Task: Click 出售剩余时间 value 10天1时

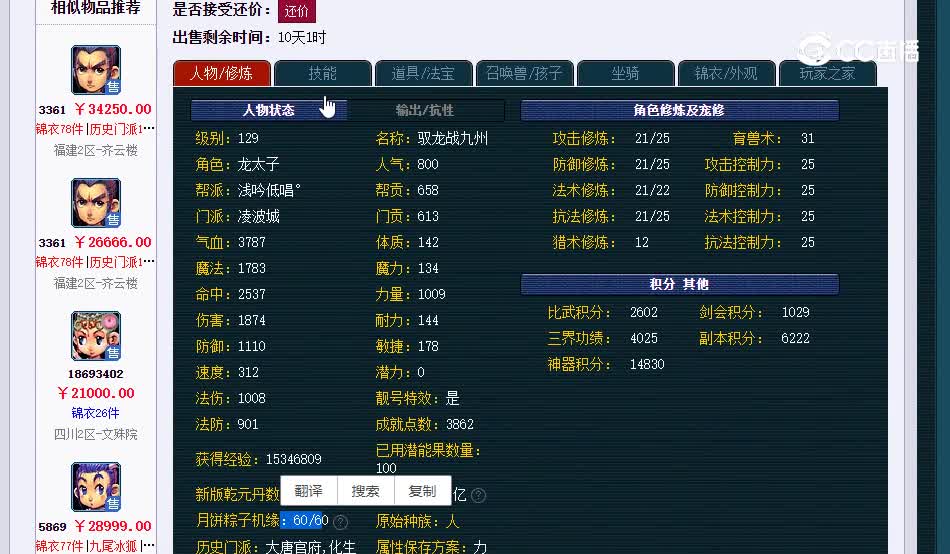Action: [x=302, y=38]
